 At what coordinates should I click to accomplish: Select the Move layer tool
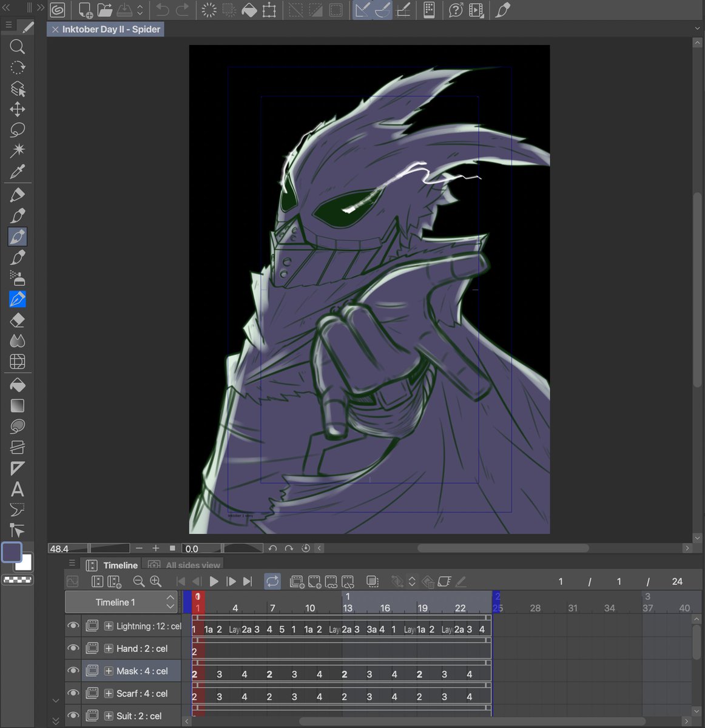coord(18,109)
